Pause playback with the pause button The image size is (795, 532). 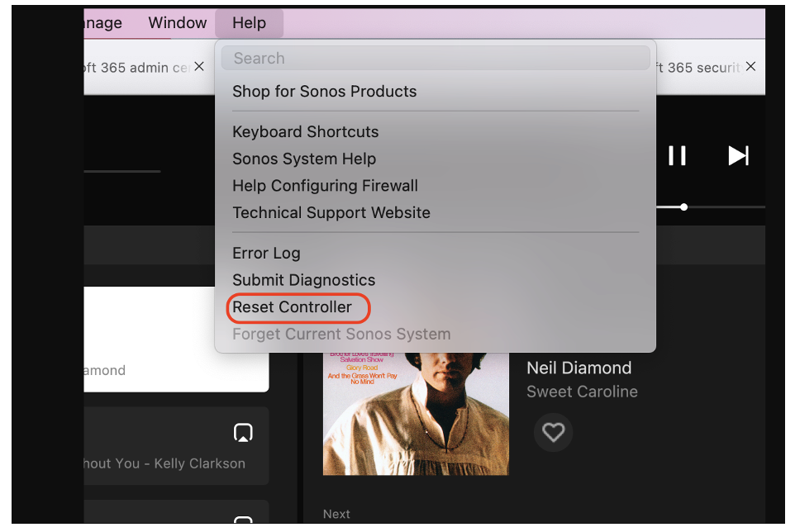[677, 155]
